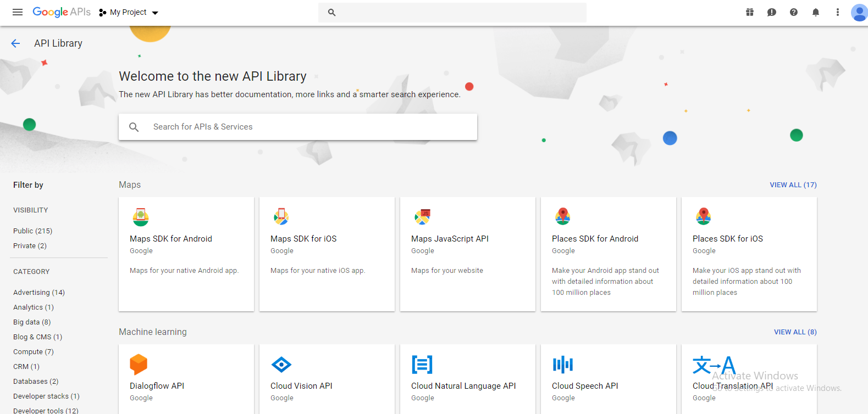
Task: Click the top bar search magnifier icon
Action: pos(331,12)
